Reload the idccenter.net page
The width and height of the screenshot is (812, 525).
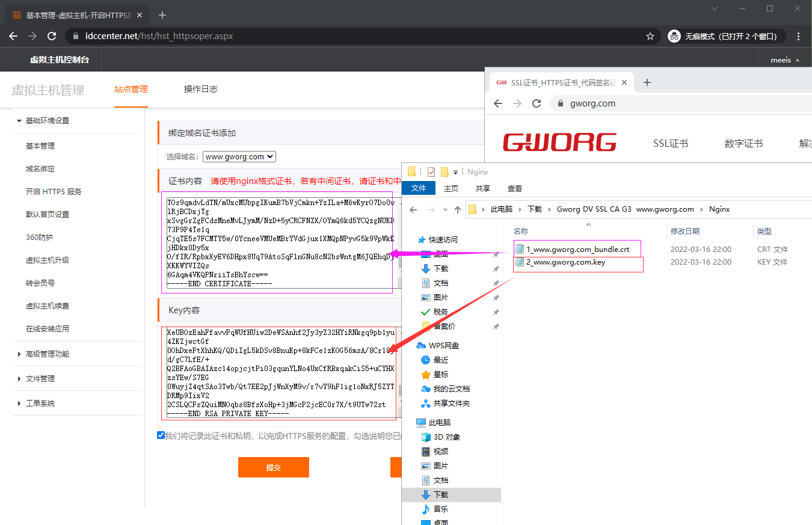[52, 36]
